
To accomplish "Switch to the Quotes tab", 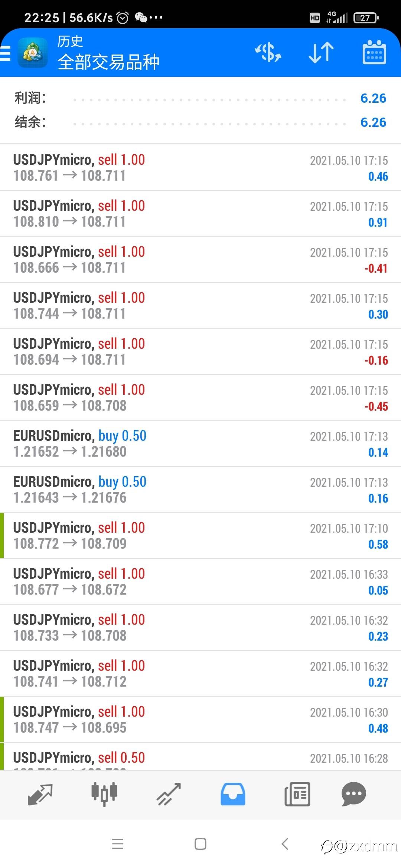I will pyautogui.click(x=40, y=794).
